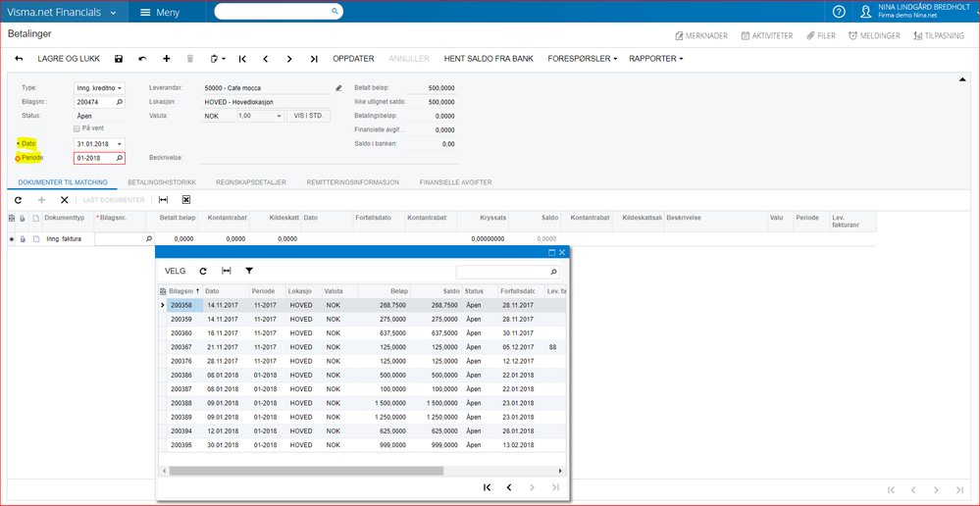Click the filter funnel icon in popup
Viewport: 980px width, 506px height.
pos(249,271)
